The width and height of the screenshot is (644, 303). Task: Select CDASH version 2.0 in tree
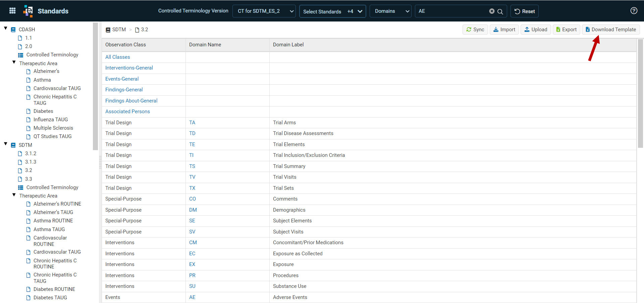[29, 46]
